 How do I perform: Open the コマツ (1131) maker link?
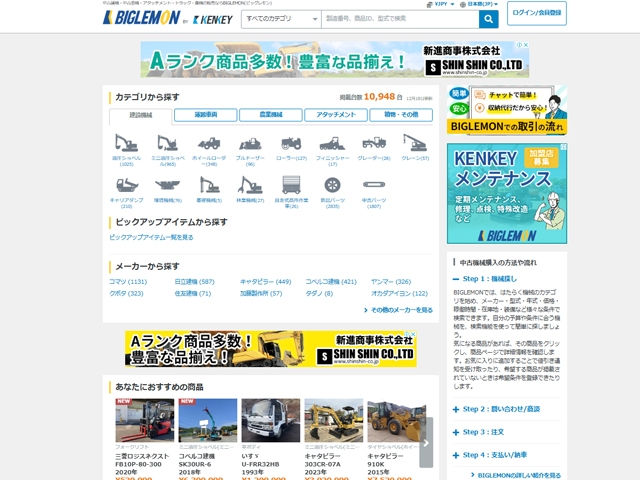tap(127, 282)
